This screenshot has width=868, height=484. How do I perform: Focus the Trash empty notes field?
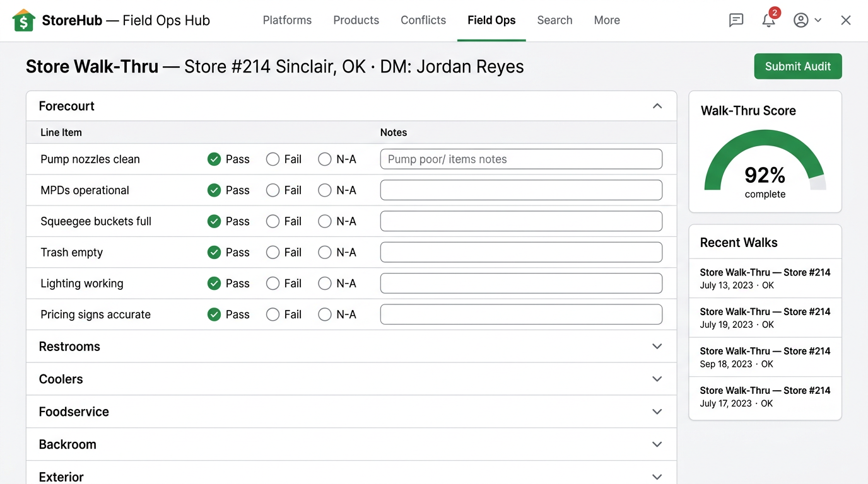coord(521,252)
